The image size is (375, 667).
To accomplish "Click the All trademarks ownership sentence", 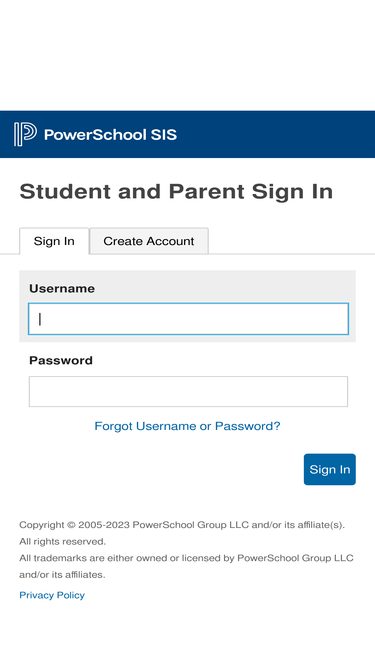I will click(x=186, y=558).
